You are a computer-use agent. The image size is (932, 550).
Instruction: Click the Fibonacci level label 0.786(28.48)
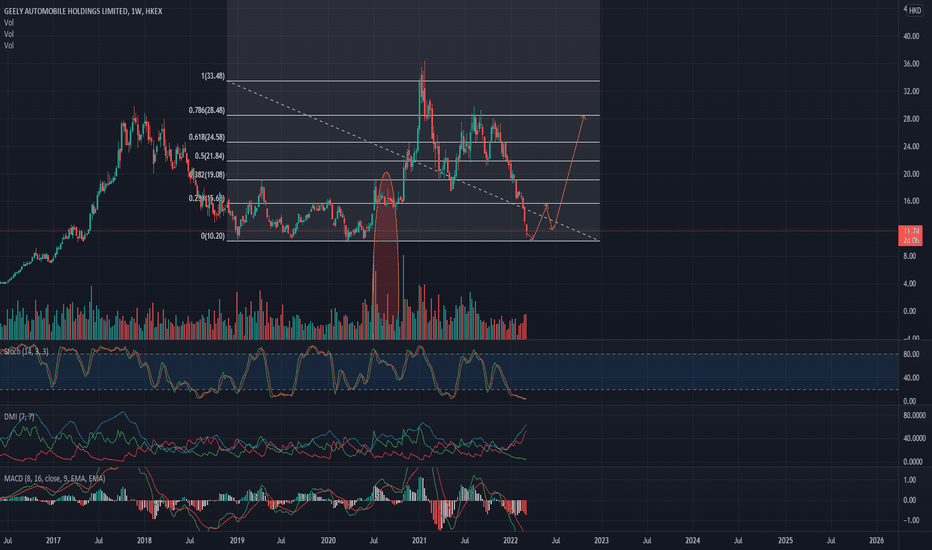click(x=207, y=111)
